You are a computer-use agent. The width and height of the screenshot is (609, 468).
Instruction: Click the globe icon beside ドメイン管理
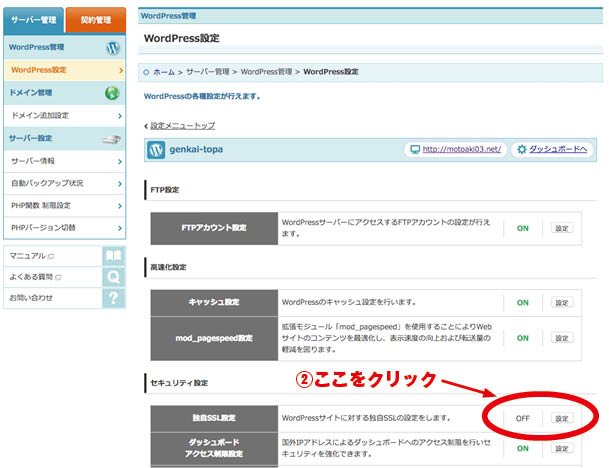click(x=112, y=93)
